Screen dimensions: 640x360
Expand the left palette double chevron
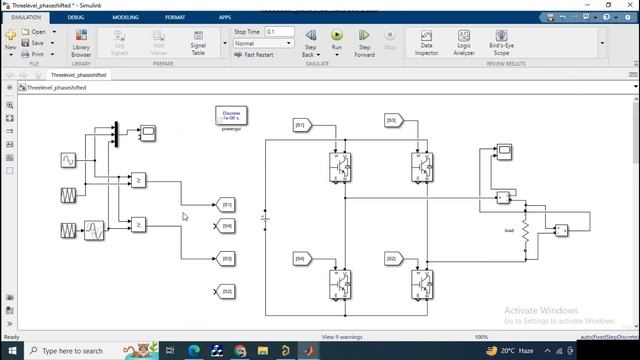coord(10,324)
